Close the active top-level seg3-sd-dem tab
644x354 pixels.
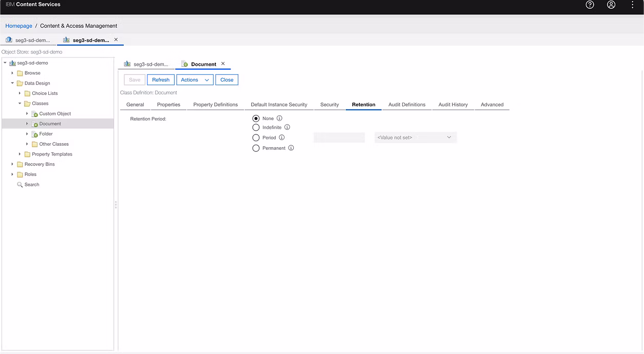click(x=116, y=40)
